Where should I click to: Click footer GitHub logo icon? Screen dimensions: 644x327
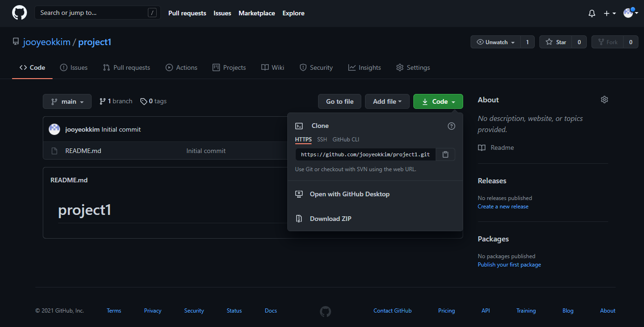pyautogui.click(x=325, y=311)
